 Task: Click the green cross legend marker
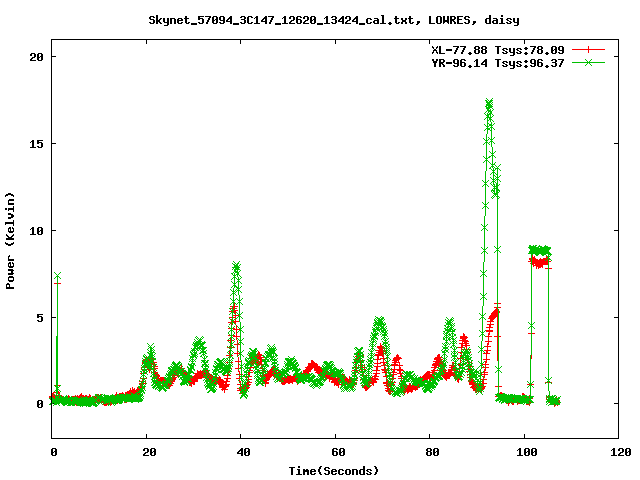[588, 62]
